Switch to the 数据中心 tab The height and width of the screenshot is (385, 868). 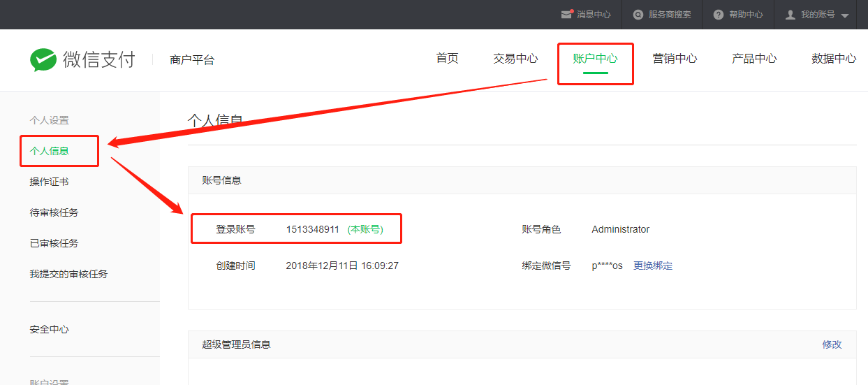click(834, 59)
